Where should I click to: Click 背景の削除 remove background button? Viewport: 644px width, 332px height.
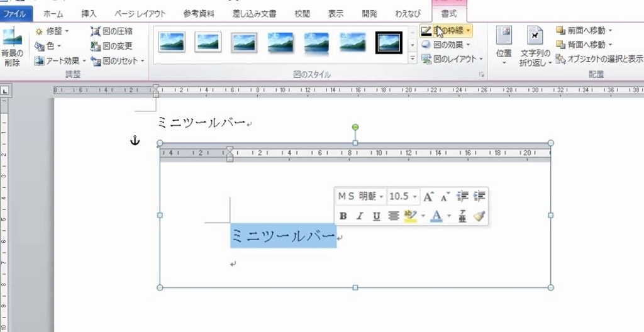tap(13, 47)
